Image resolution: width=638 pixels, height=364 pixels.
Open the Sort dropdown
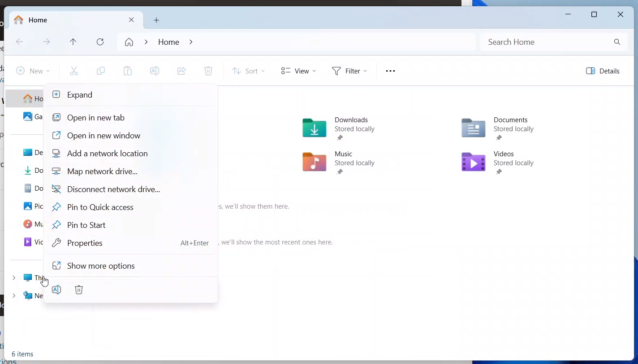click(x=249, y=71)
